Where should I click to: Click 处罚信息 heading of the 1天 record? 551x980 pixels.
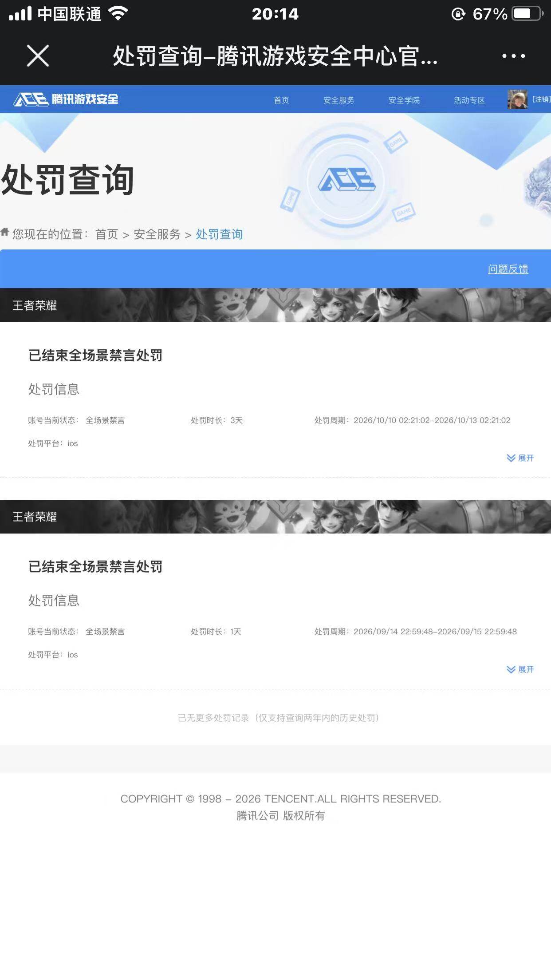[54, 601]
